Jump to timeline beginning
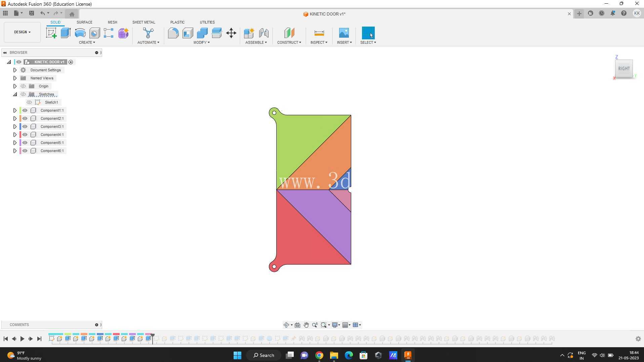Image resolution: width=644 pixels, height=362 pixels. tap(5, 339)
